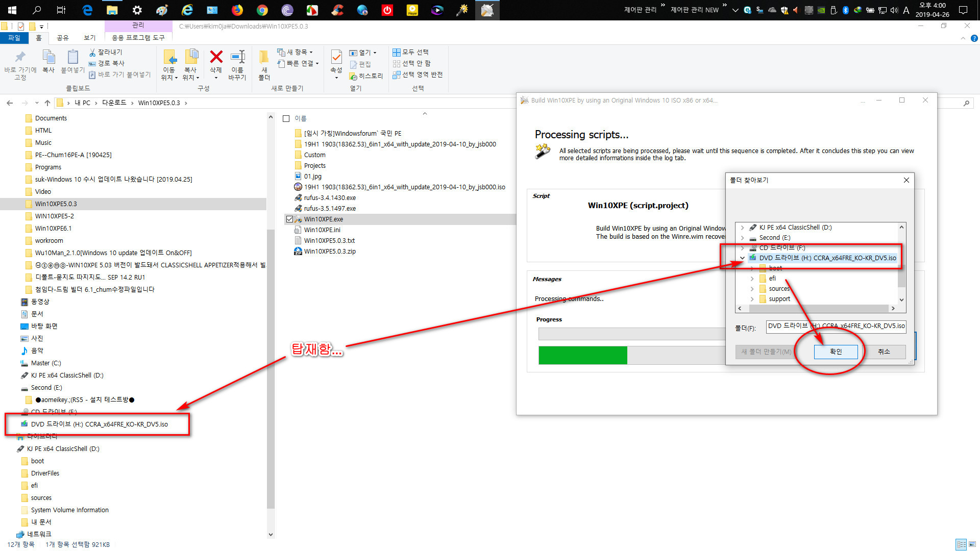This screenshot has height=551, width=980.
Task: Open Application Tools (응용 프로그램 도구) tab
Action: (x=138, y=38)
